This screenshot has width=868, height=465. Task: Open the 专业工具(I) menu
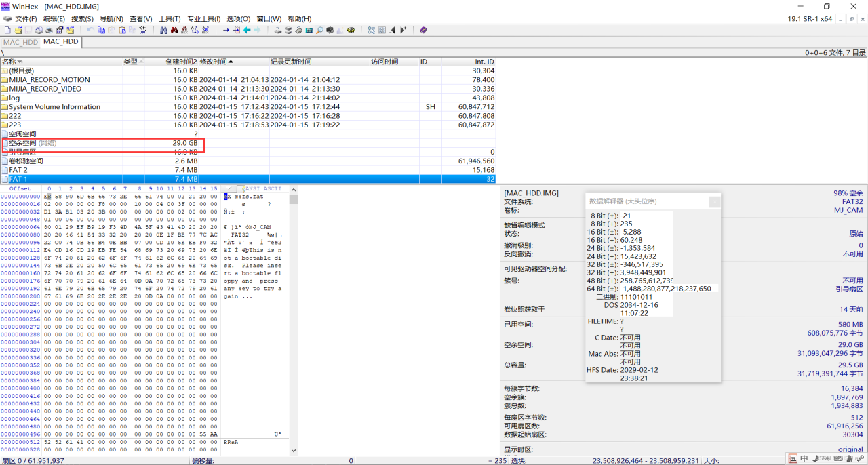204,19
